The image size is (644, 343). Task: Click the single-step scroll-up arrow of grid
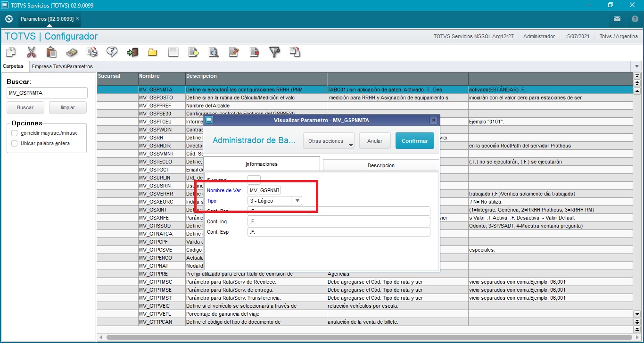(x=638, y=90)
